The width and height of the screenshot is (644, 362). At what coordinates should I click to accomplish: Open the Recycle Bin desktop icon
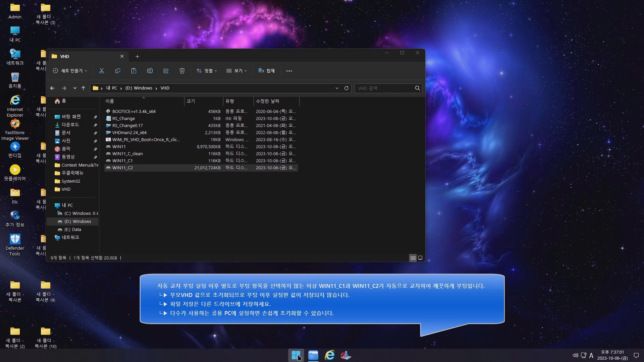[15, 80]
